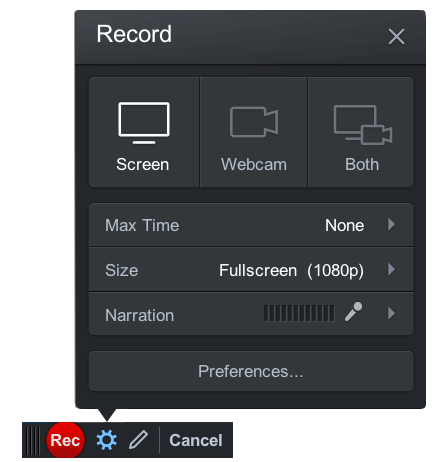This screenshot has height=462, width=439.
Task: Select the Both screen and webcam icon
Action: pyautogui.click(x=363, y=125)
